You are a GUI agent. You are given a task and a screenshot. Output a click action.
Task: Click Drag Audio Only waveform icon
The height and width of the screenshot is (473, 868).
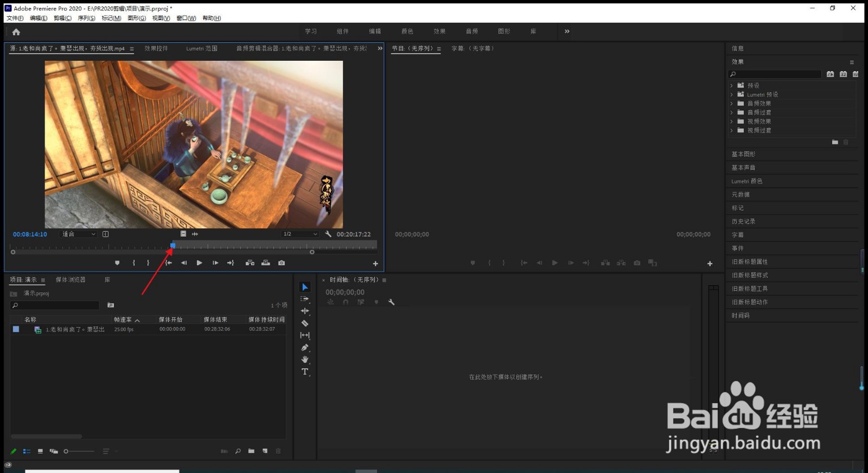tap(195, 234)
